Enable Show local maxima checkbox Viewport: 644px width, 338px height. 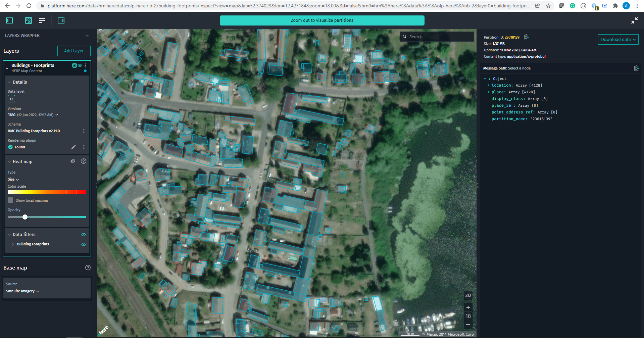pos(10,200)
